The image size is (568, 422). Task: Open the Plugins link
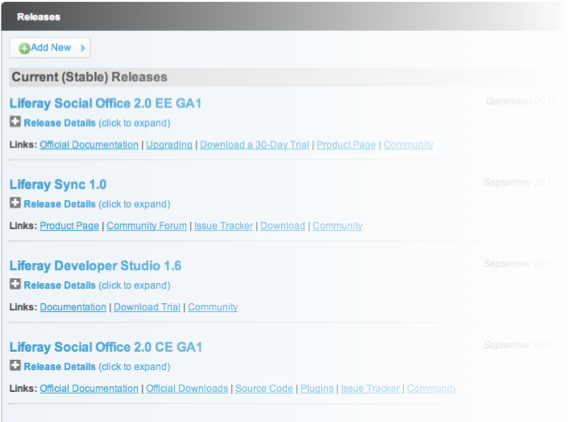point(317,389)
